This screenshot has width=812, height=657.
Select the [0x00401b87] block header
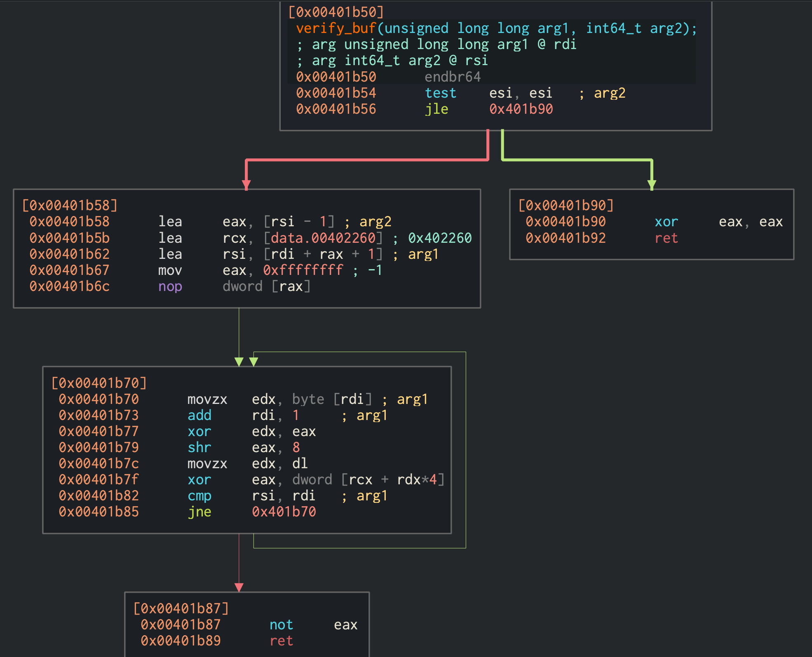(181, 608)
